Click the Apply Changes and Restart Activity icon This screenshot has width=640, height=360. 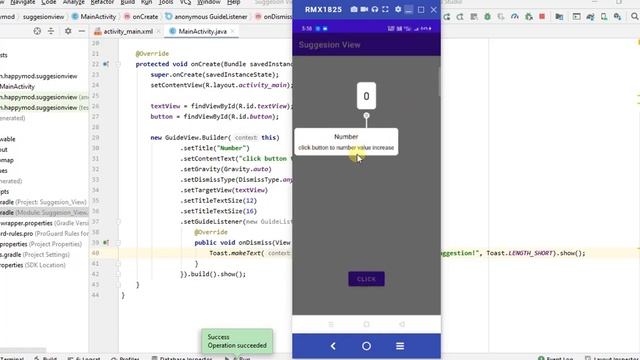[x=447, y=17]
